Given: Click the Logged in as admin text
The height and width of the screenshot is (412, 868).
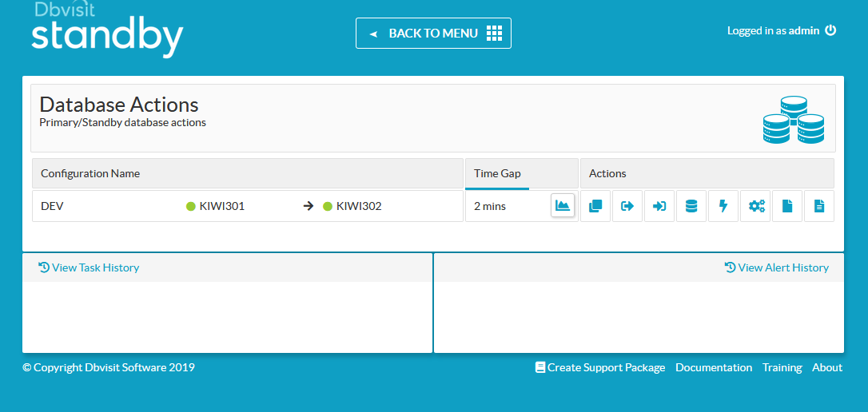Looking at the screenshot, I should pyautogui.click(x=773, y=31).
